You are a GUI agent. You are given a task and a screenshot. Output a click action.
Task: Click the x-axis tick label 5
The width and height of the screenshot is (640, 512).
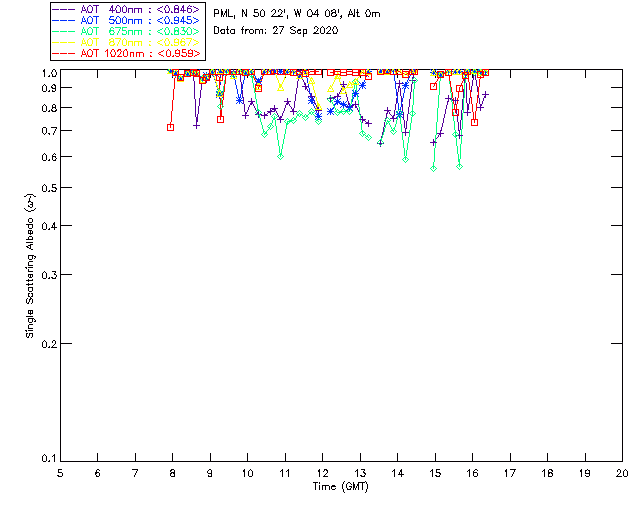point(60,473)
